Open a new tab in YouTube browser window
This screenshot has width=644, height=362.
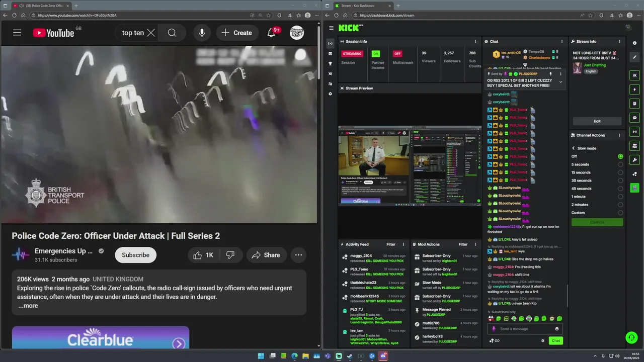click(76, 6)
